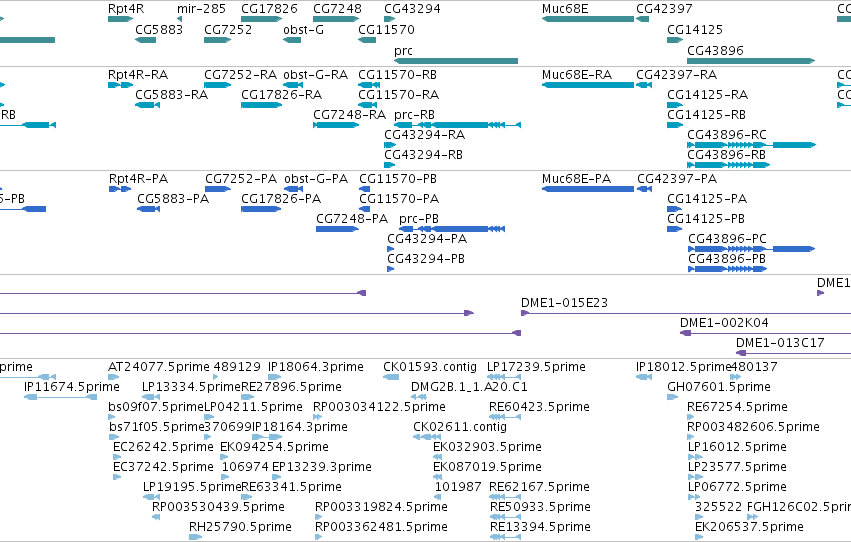Select the EK206537.5prime EST
The image size is (851, 542).
click(699, 537)
